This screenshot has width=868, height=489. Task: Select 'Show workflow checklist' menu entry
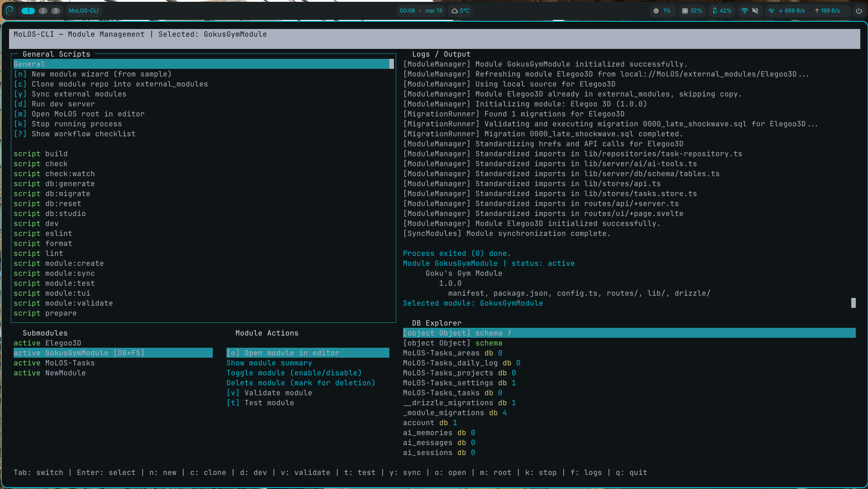pos(74,134)
